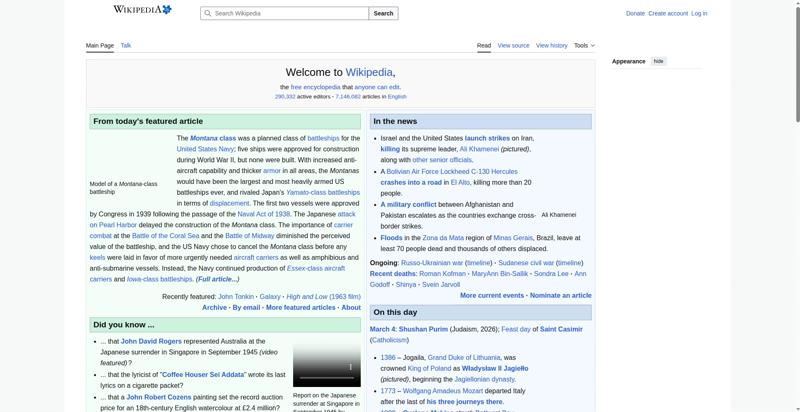Open the View history tab
Image resolution: width=800 pixels, height=412 pixels.
[551, 45]
